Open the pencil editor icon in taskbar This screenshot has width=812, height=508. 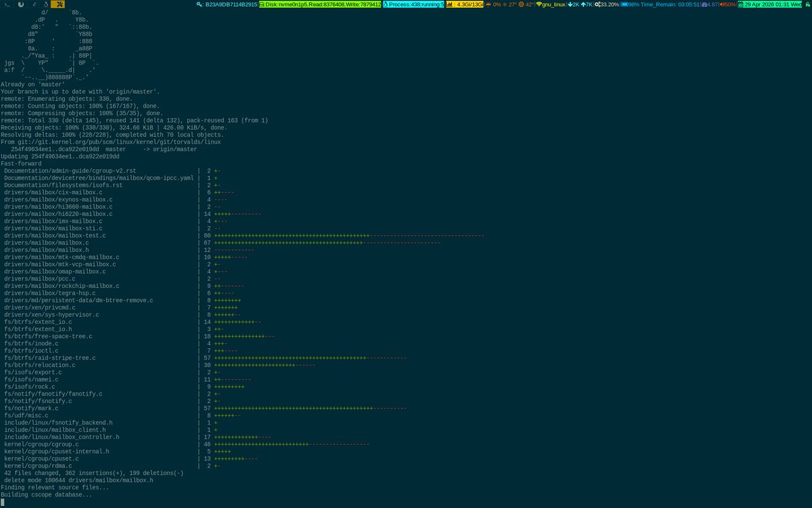click(x=35, y=4)
